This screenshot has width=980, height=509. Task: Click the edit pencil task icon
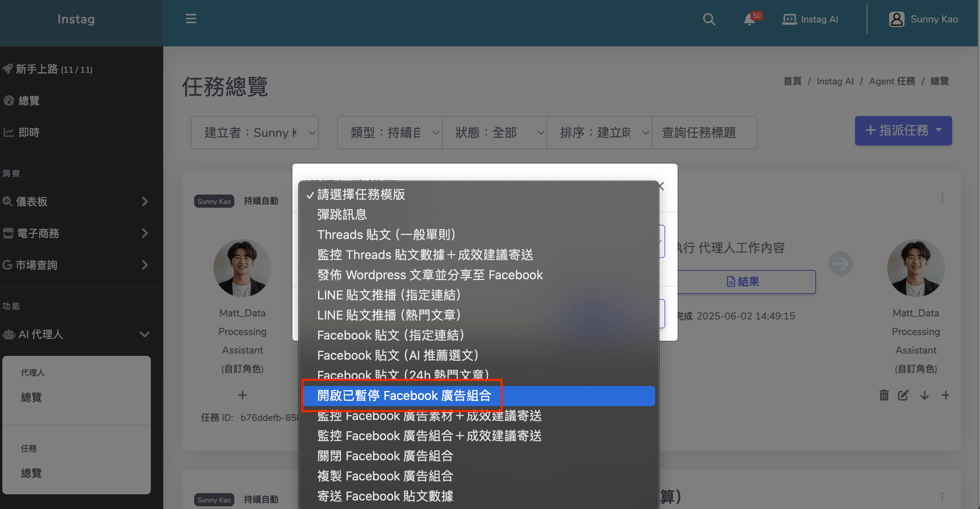[903, 395]
